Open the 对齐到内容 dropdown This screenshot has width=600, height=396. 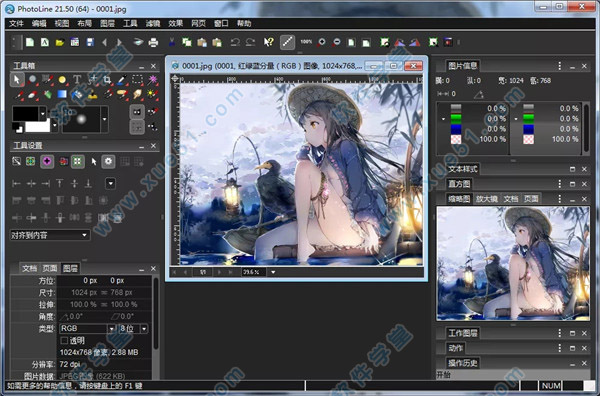pyautogui.click(x=50, y=235)
